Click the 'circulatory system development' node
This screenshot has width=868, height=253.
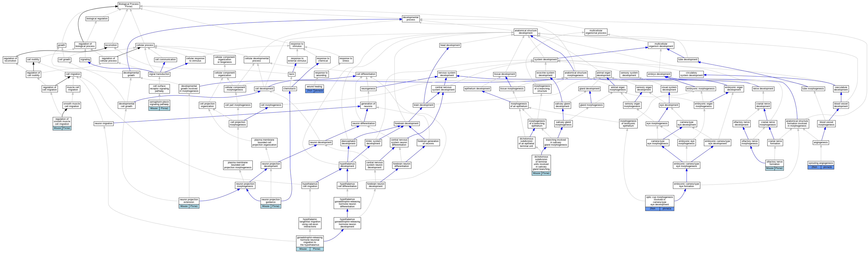(691, 74)
